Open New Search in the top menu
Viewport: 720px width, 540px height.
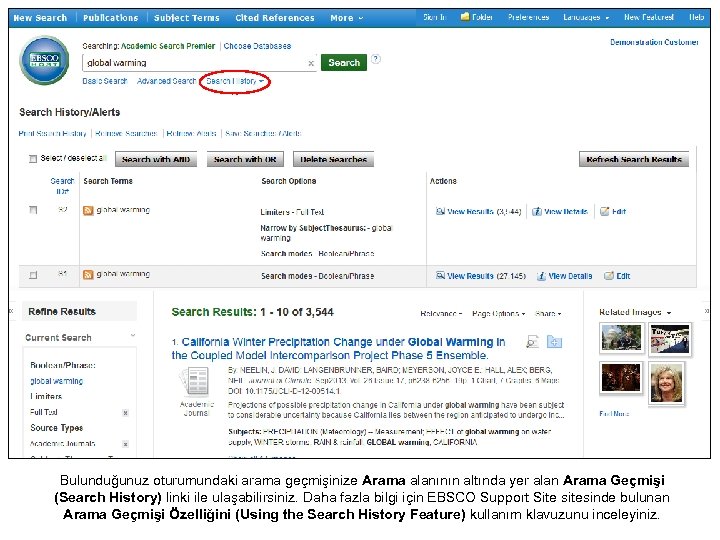click(40, 18)
